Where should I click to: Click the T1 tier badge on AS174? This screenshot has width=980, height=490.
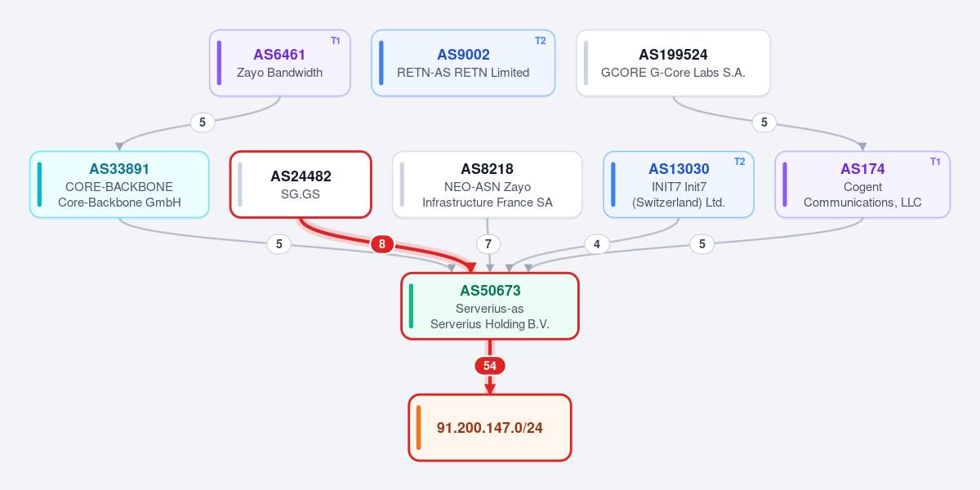tap(935, 162)
